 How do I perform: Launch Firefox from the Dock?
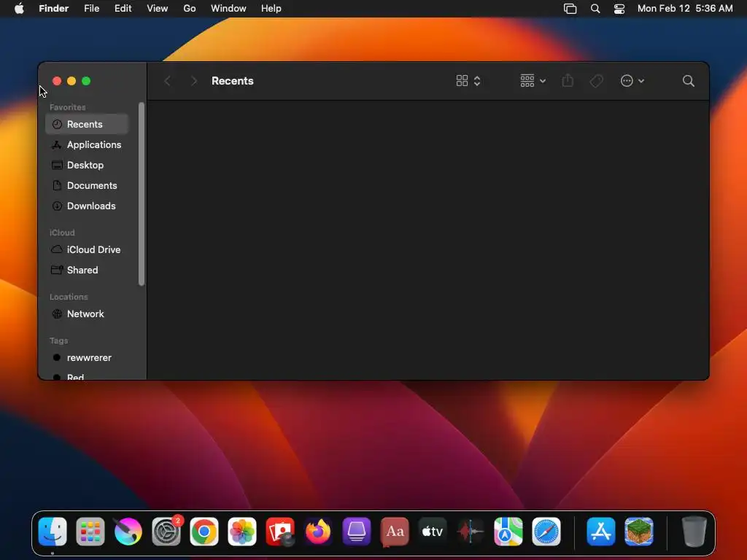318,531
